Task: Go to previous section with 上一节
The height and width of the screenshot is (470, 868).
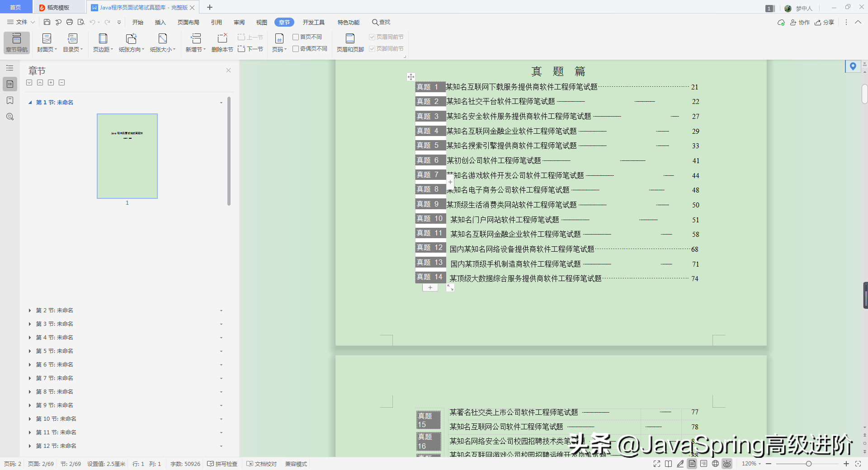Action: click(250, 37)
